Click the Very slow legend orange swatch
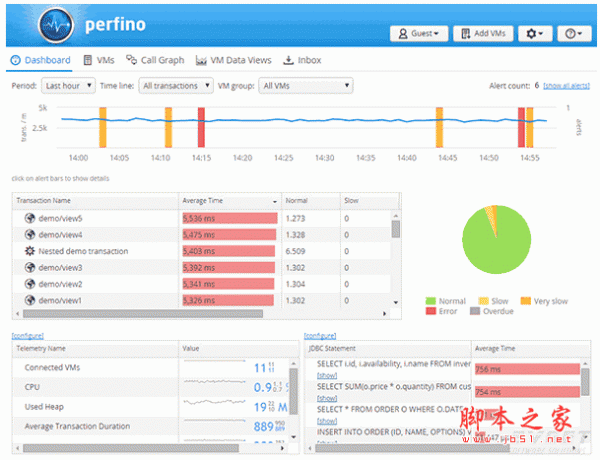The height and width of the screenshot is (460, 600). point(526,301)
